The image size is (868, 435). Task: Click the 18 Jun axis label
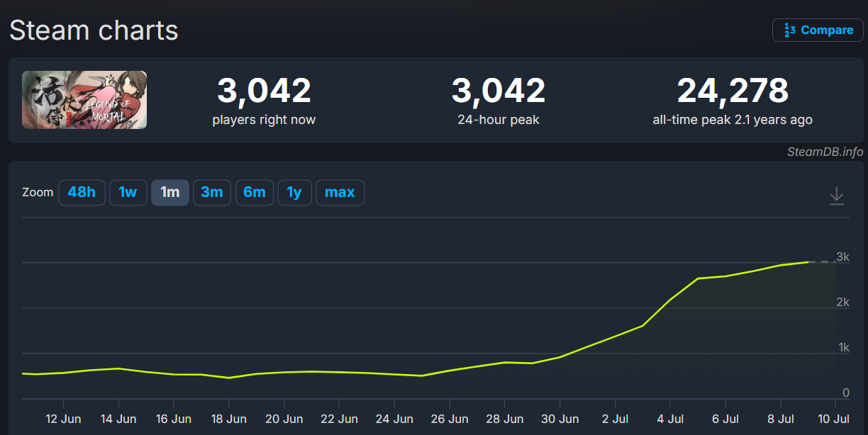coord(229,419)
